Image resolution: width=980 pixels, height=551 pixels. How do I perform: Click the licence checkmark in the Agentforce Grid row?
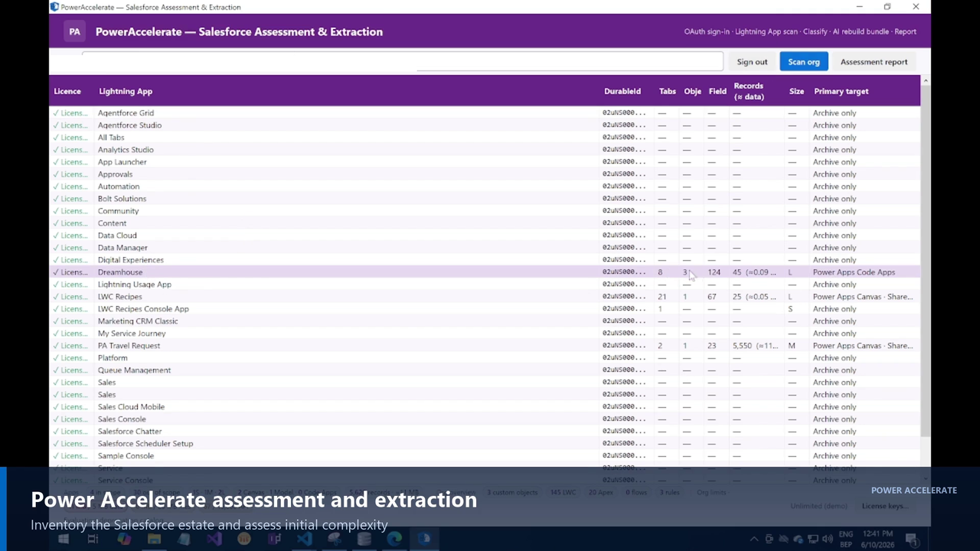pyautogui.click(x=56, y=113)
